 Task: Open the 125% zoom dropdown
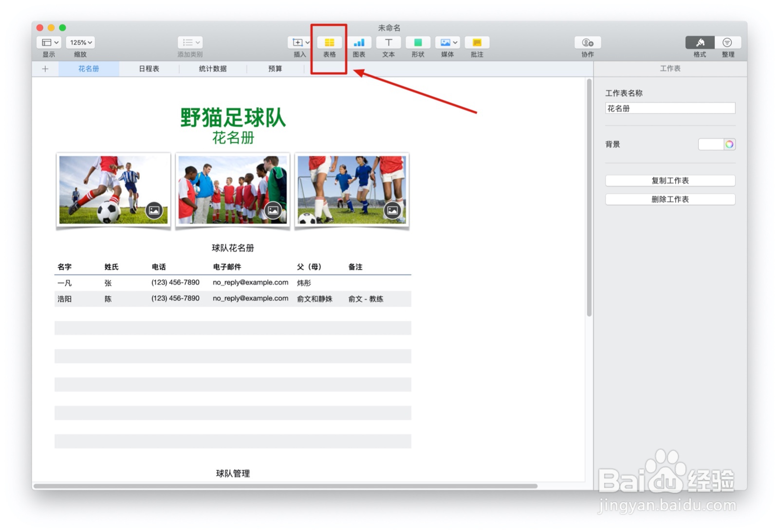click(x=79, y=42)
